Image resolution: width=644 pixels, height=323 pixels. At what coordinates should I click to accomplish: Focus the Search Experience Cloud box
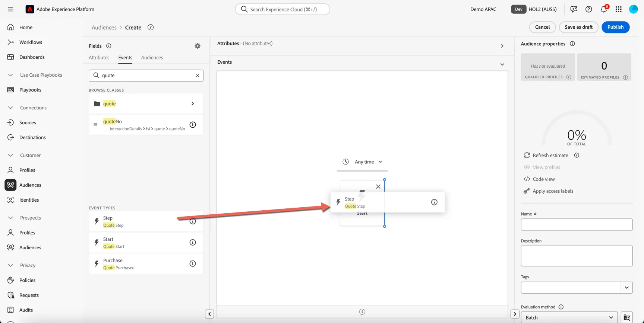[282, 9]
